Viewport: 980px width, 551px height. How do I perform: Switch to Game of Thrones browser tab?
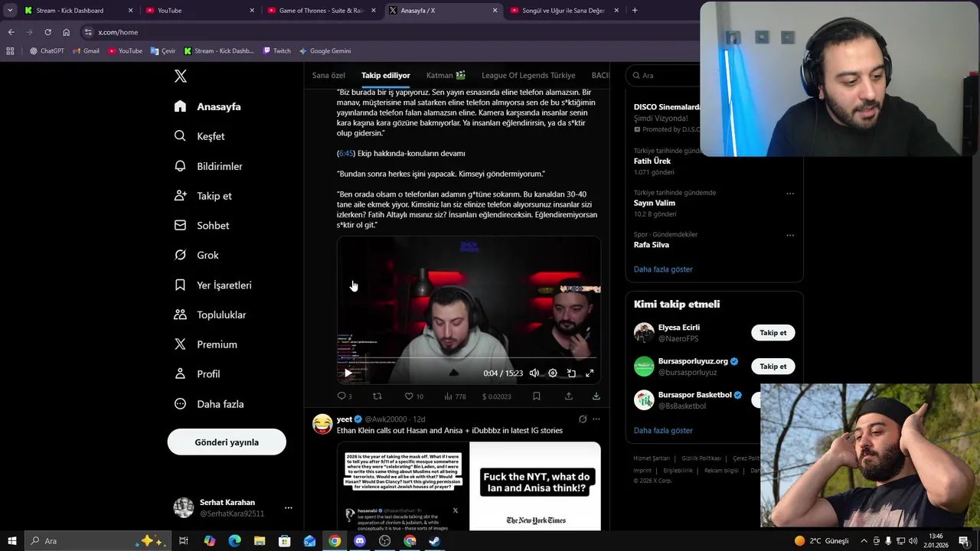tap(322, 11)
